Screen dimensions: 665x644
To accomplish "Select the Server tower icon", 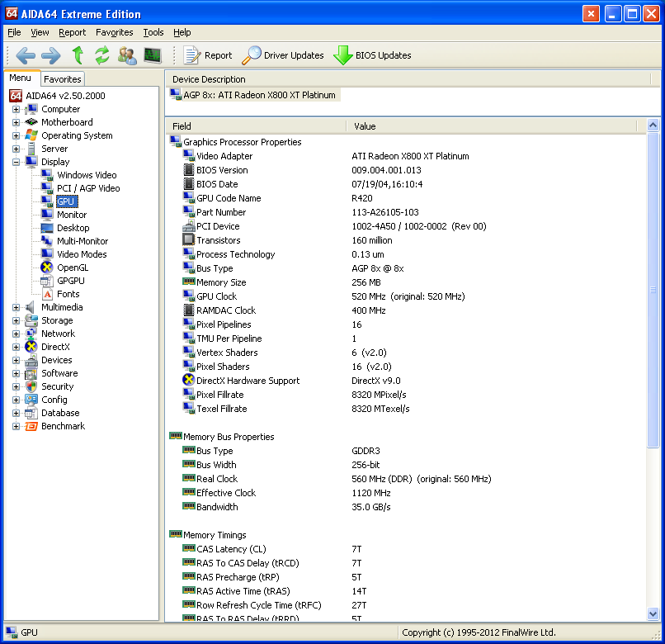I will coord(32,149).
